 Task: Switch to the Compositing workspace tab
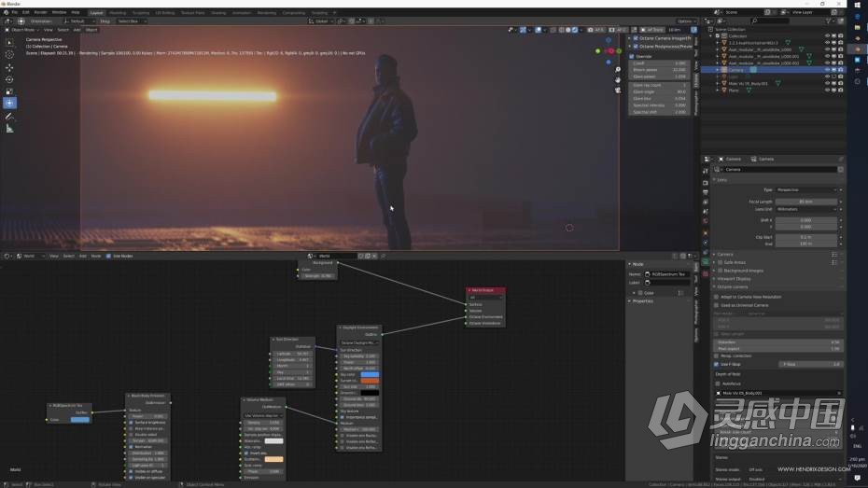(293, 12)
